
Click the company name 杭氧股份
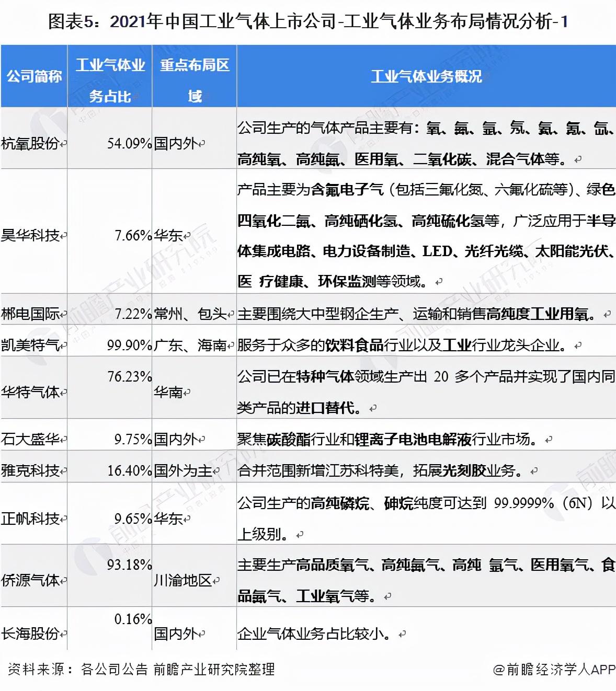(30, 143)
